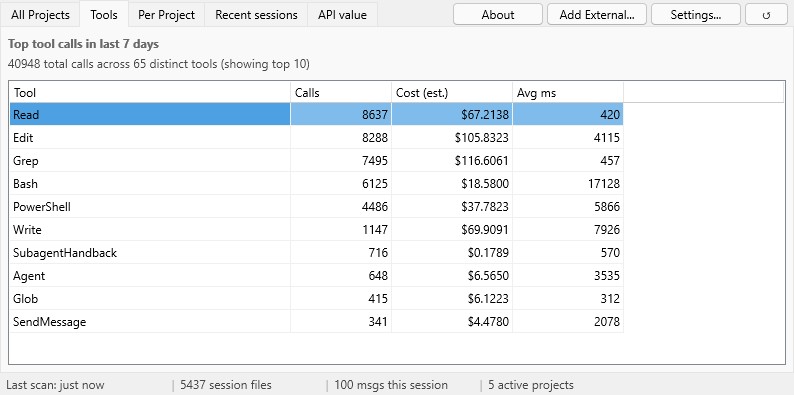
Task: Click 'Top tool calls in last 7 days' heading
Action: [x=84, y=44]
